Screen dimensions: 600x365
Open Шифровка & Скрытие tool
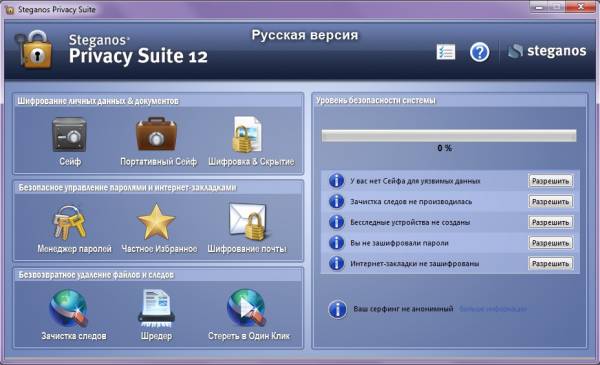248,134
